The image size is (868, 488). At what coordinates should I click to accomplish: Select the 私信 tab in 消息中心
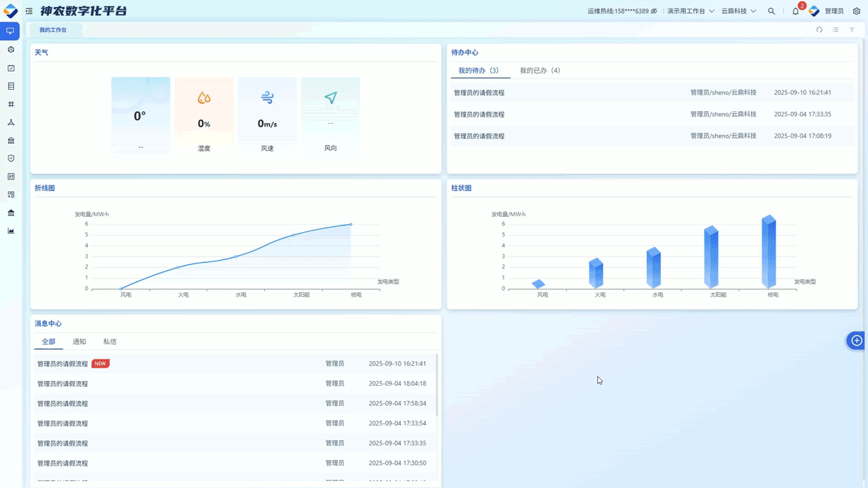tap(110, 342)
